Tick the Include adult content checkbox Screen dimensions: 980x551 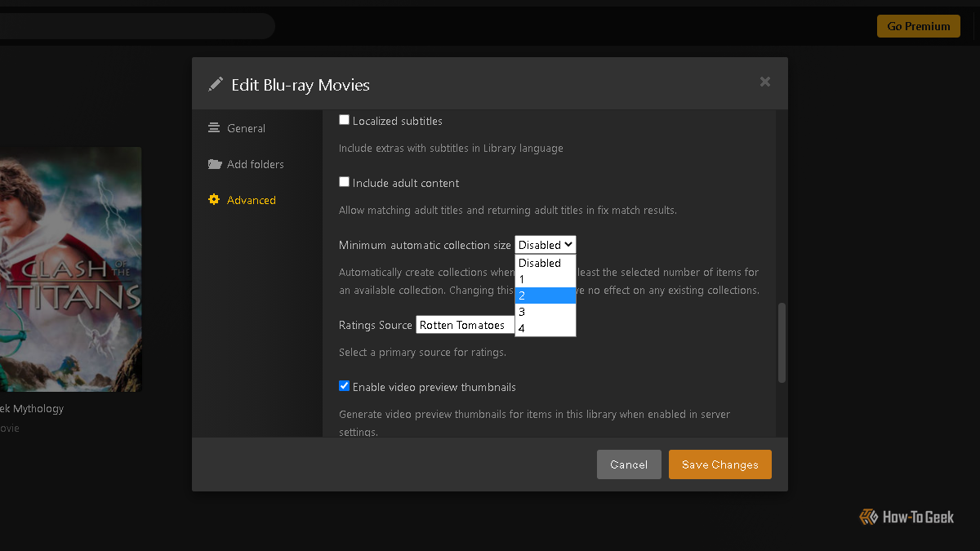[345, 182]
